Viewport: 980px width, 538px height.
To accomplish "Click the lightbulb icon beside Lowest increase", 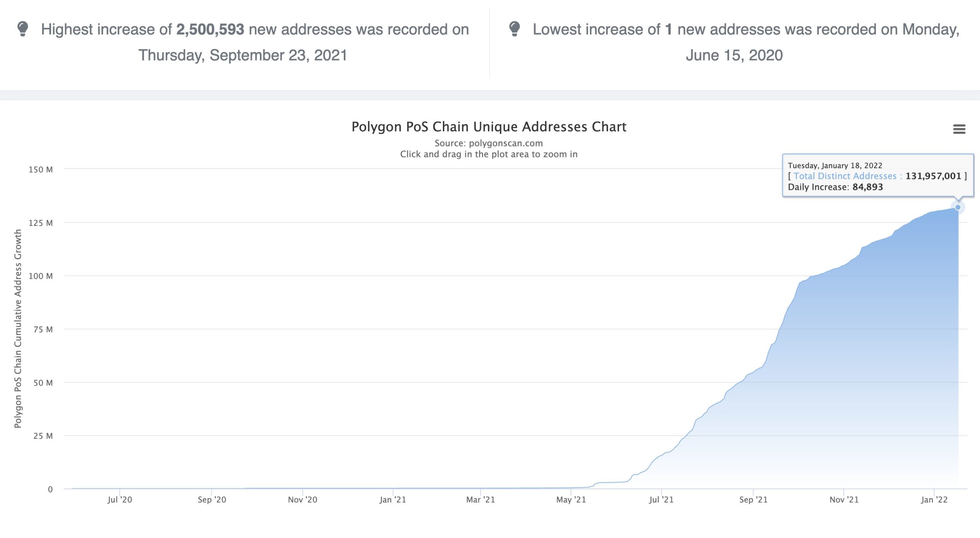I will pos(514,29).
